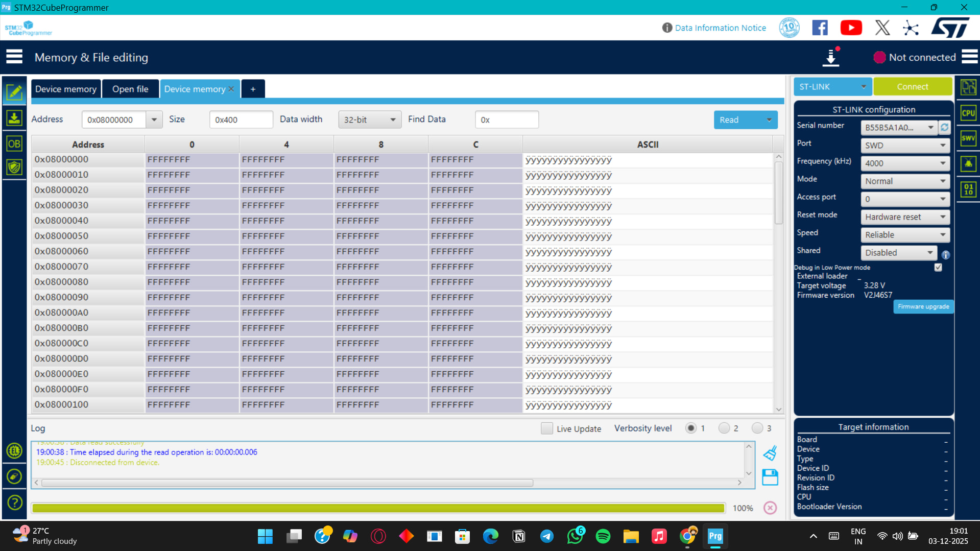Enable the Live Update checkbox
The image size is (980, 551).
click(547, 428)
